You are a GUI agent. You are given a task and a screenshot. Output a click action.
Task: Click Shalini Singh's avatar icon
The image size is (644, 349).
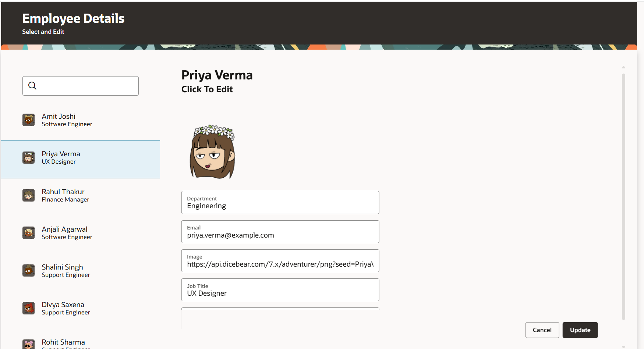tap(28, 271)
